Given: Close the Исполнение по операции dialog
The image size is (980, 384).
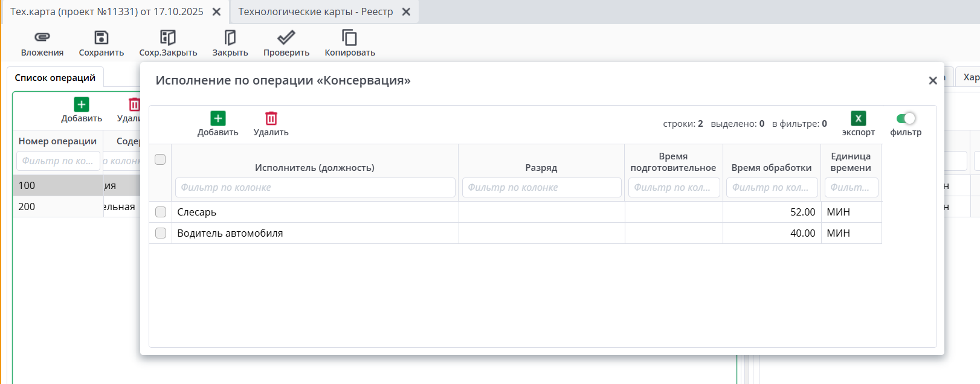Looking at the screenshot, I should 932,80.
